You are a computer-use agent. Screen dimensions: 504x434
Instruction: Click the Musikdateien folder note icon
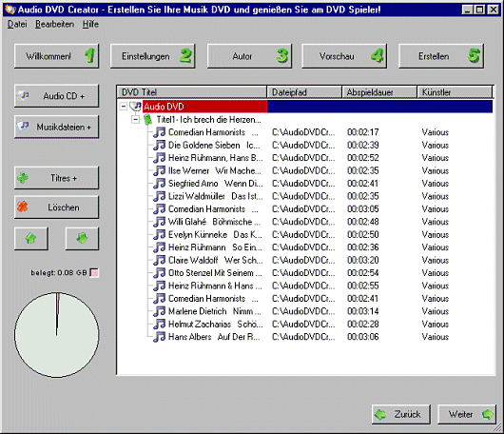(23, 127)
